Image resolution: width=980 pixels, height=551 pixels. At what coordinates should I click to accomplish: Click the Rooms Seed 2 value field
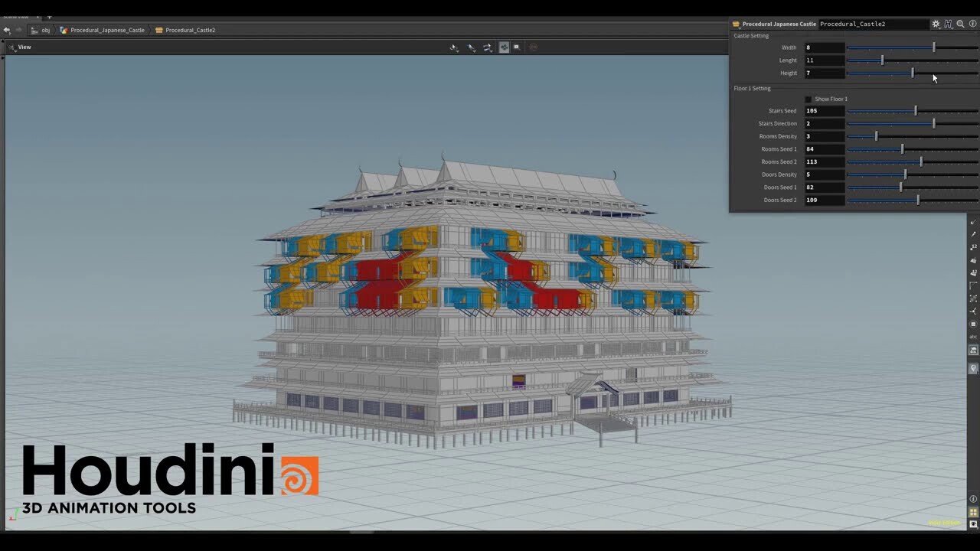point(825,161)
